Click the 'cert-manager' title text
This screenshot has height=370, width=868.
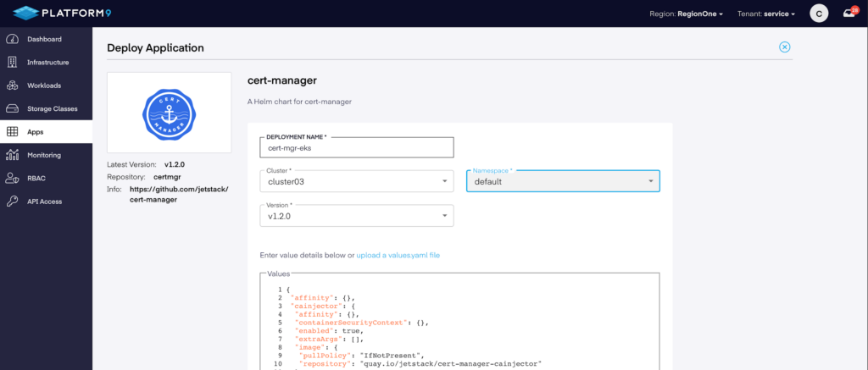[281, 80]
